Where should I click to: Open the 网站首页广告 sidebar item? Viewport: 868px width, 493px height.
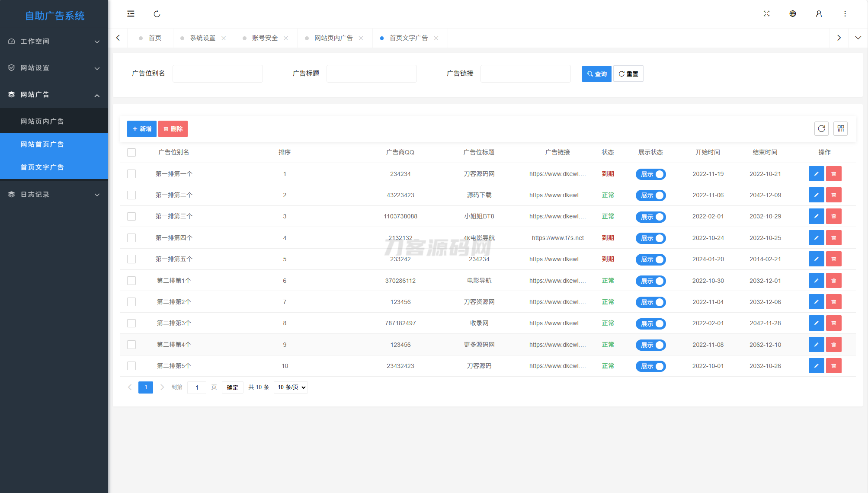42,144
